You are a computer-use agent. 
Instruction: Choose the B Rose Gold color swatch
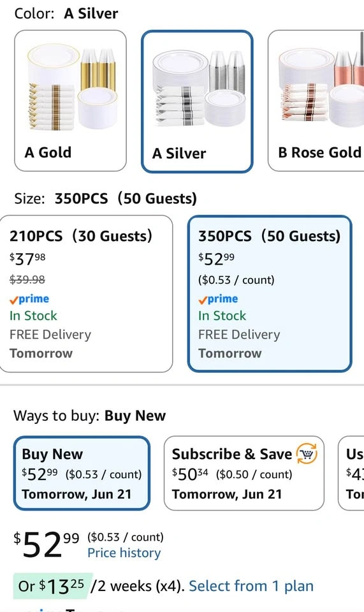pos(316,101)
